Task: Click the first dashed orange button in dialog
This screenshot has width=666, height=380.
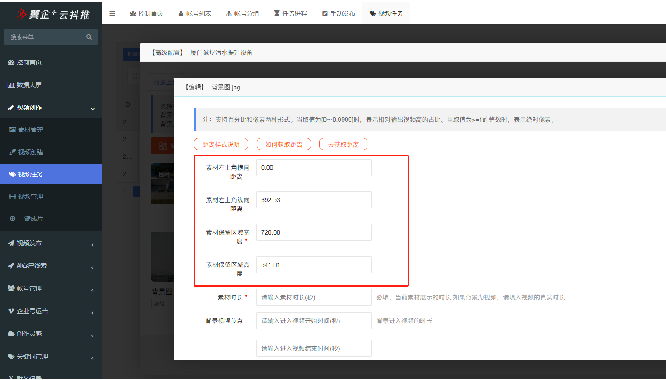Action: click(221, 144)
